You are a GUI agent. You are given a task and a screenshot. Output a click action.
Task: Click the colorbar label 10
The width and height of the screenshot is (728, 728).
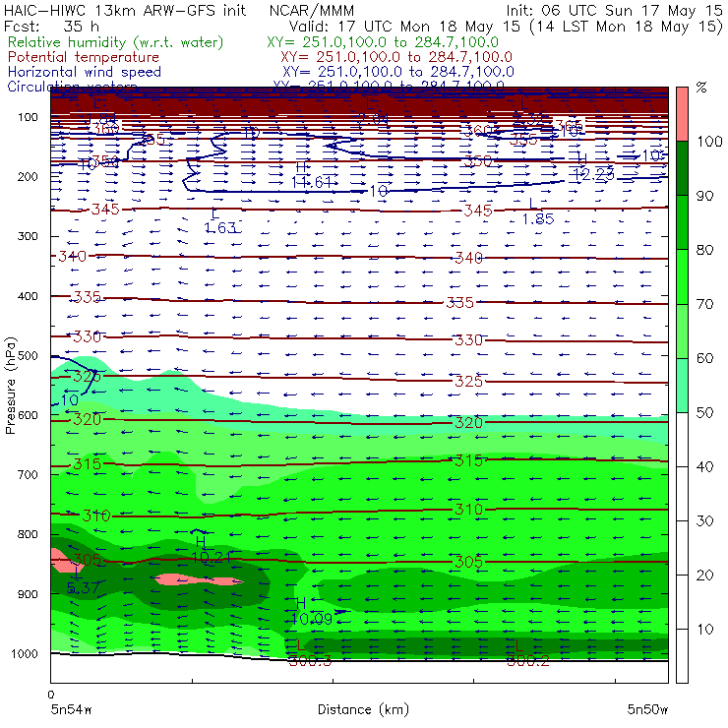pyautogui.click(x=704, y=629)
